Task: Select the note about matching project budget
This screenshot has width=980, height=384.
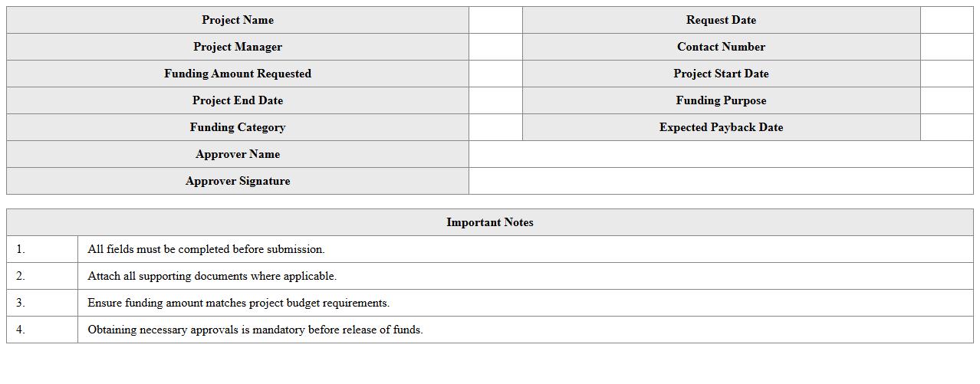Action: pos(238,303)
